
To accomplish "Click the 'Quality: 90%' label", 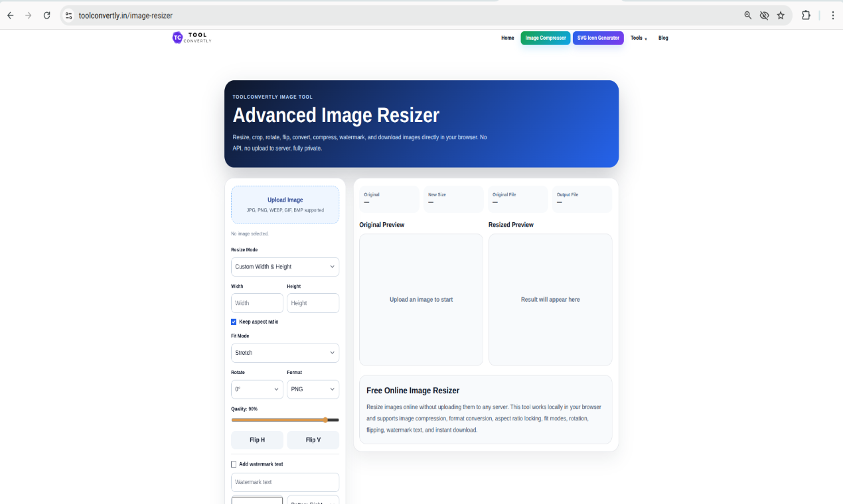I will [x=244, y=409].
